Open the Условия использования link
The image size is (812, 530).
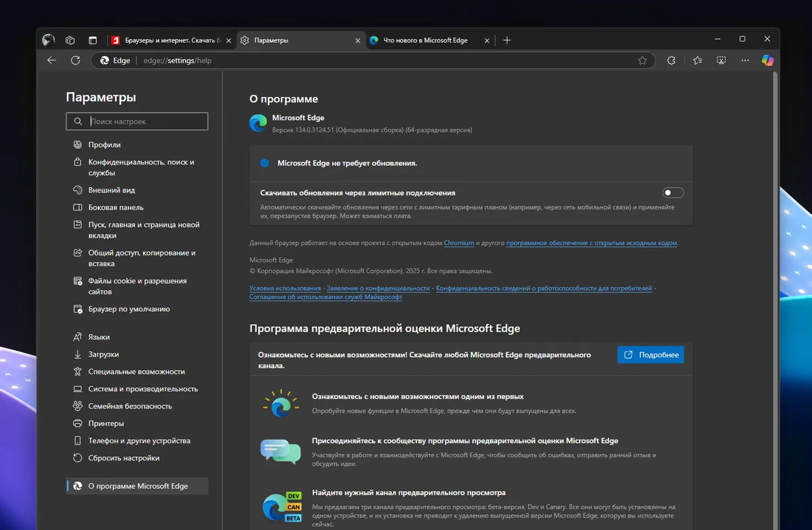point(285,289)
